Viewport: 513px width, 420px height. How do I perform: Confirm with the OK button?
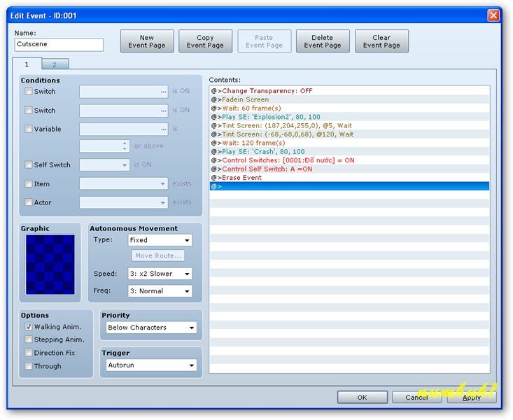tap(362, 397)
